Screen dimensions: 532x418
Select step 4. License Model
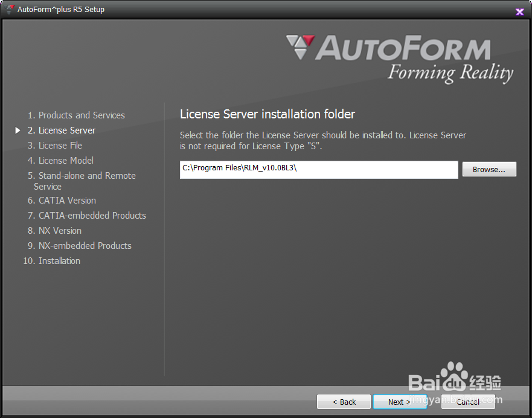pyautogui.click(x=61, y=161)
